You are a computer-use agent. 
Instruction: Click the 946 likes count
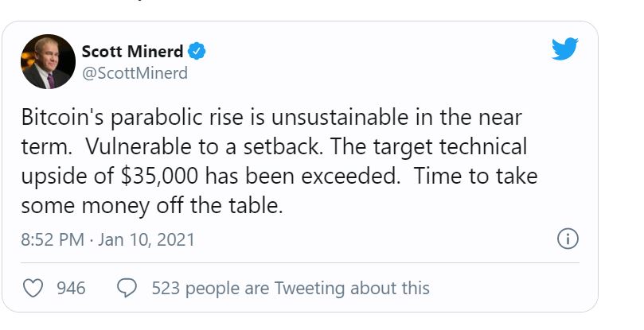pos(72,288)
